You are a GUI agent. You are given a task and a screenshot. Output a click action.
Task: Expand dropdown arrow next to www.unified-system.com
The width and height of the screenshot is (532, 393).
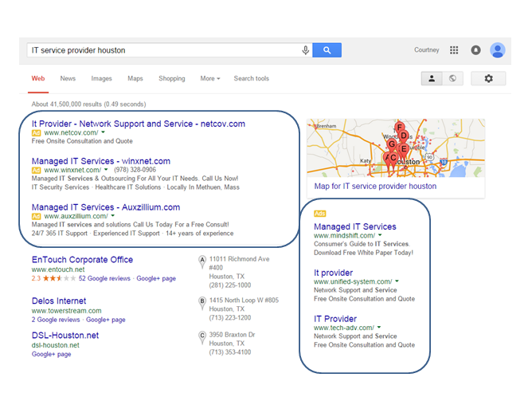(x=397, y=281)
